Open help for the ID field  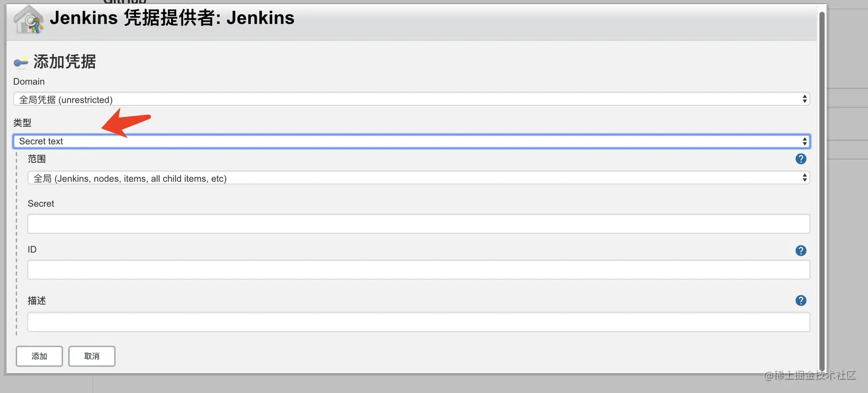(801, 250)
